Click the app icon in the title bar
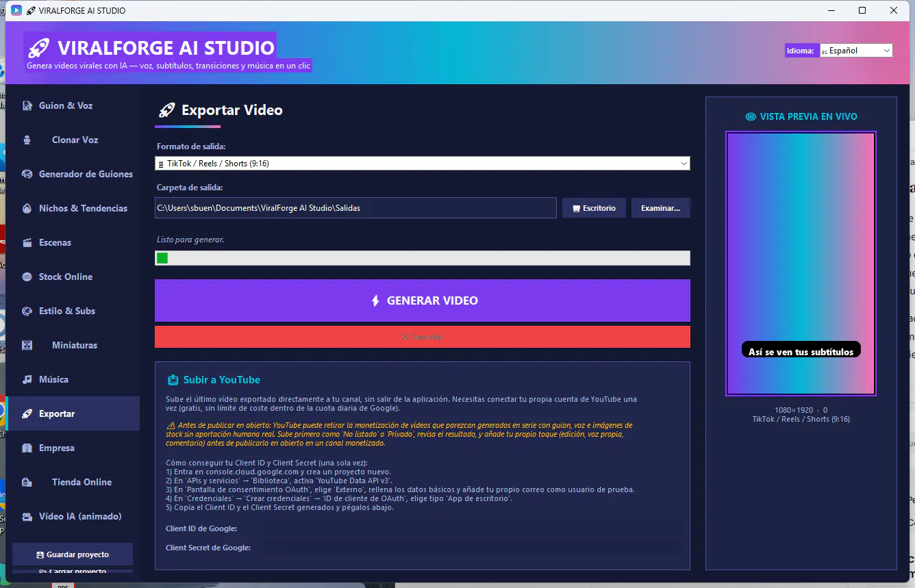Screen dimensions: 915x588 coord(16,10)
